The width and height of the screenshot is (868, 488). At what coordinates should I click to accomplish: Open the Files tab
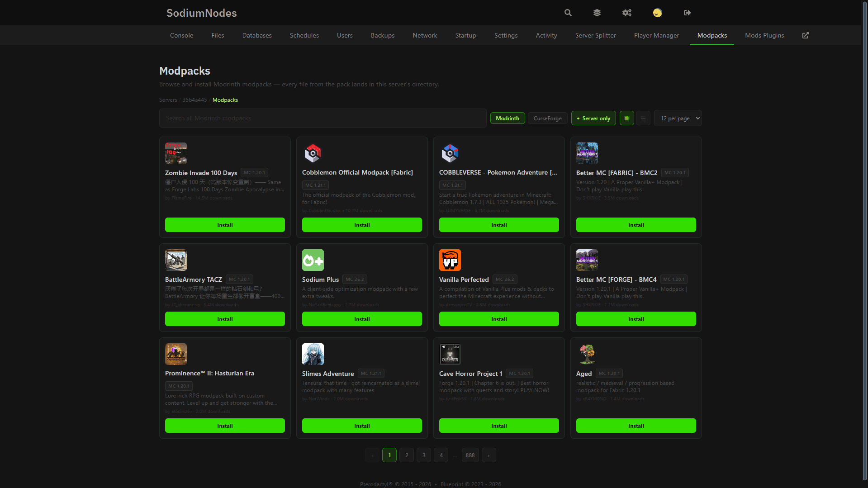(218, 35)
